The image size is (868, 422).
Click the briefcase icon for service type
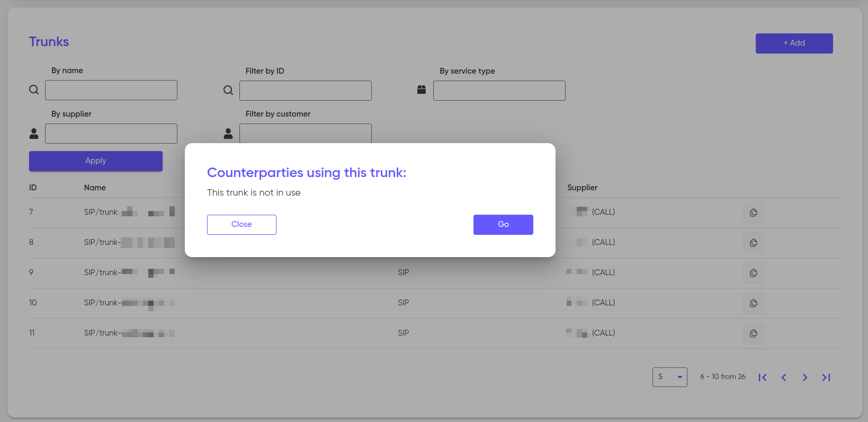tap(422, 90)
